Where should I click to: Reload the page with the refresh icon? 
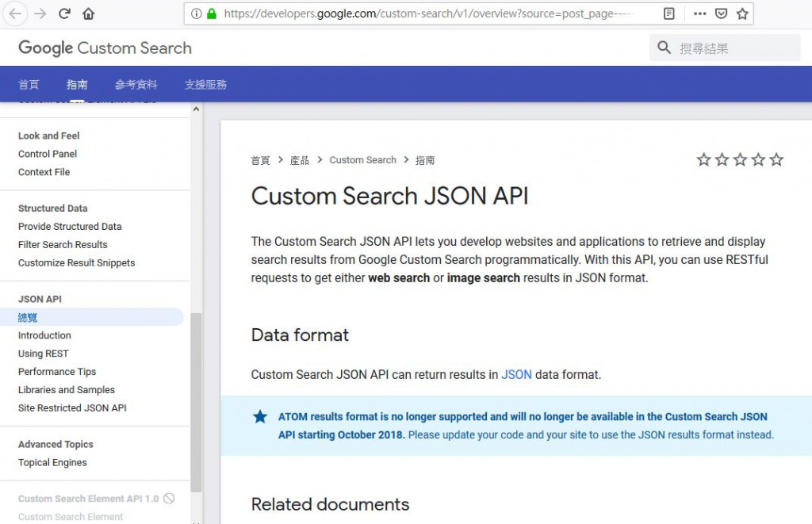(x=64, y=13)
